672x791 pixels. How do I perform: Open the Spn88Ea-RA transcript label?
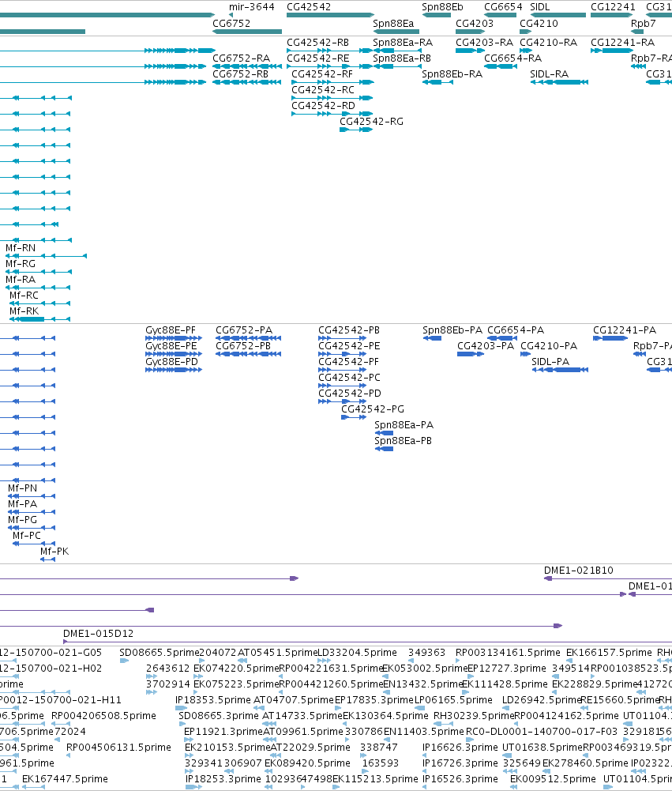point(402,43)
